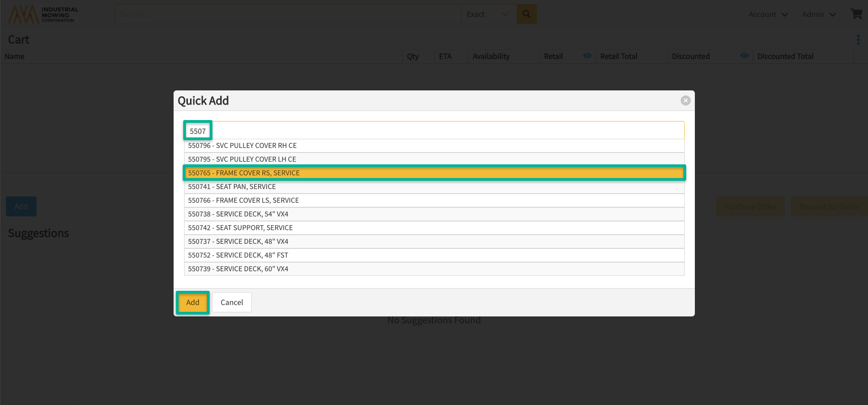
Task: Expand the Admin menu
Action: click(x=819, y=15)
